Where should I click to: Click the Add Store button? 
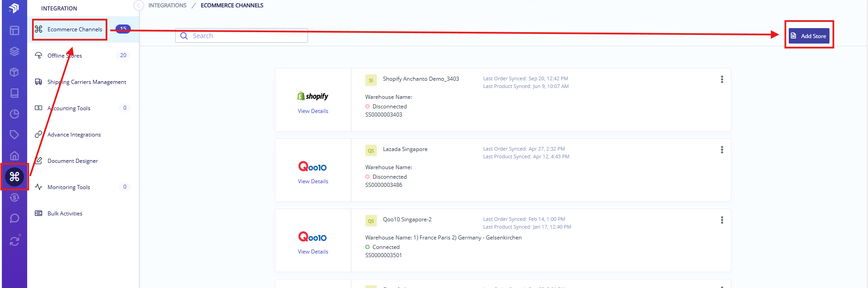coord(809,36)
